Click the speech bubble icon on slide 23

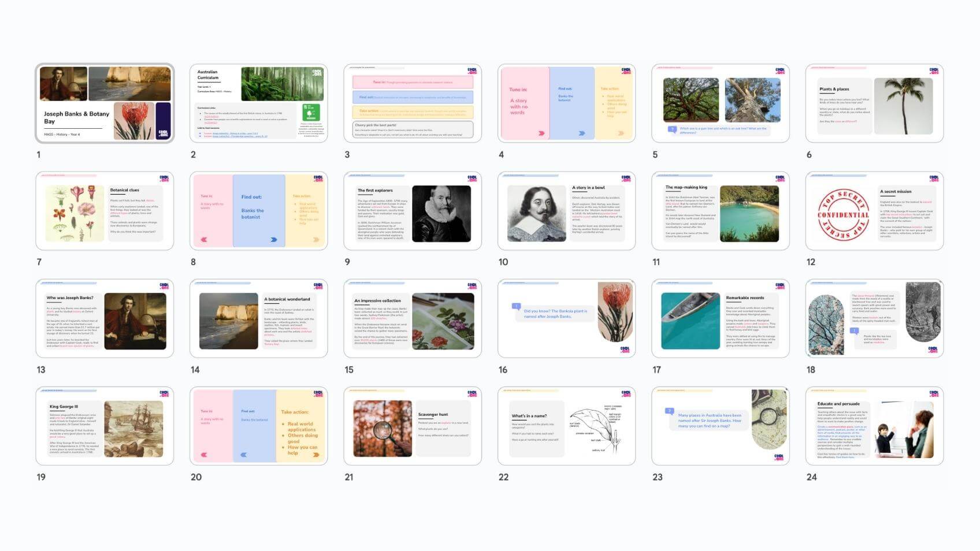click(670, 411)
